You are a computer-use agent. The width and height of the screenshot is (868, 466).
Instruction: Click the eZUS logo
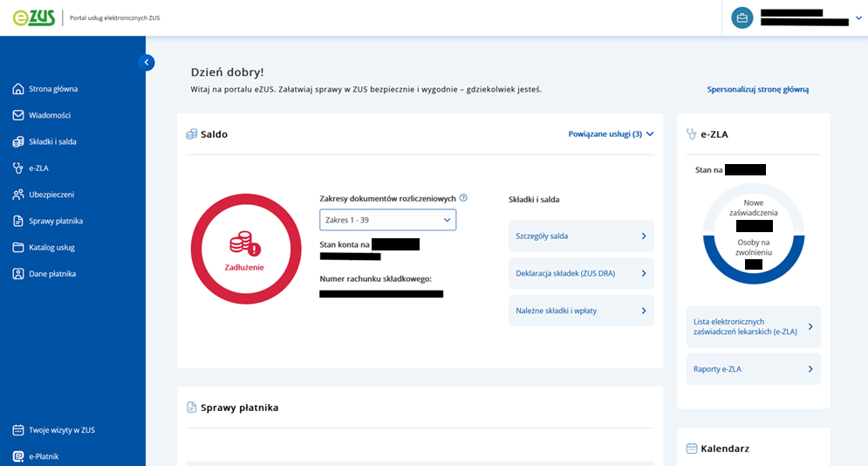(34, 17)
